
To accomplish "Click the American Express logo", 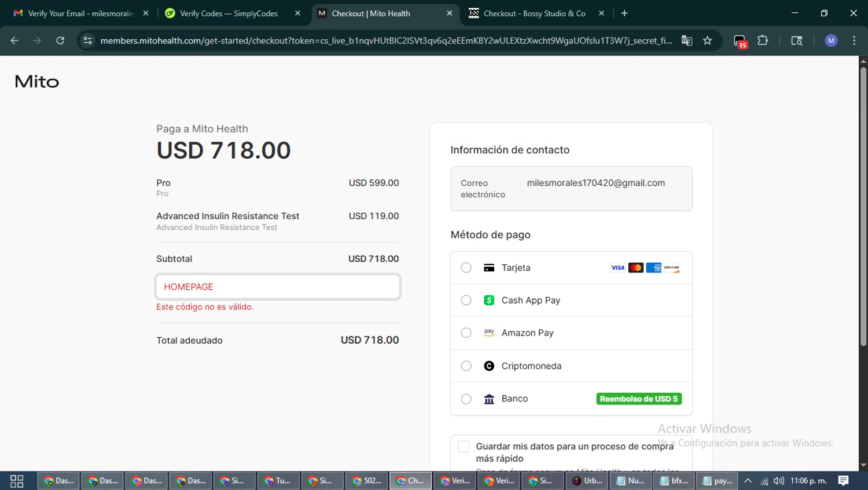I will tap(654, 268).
